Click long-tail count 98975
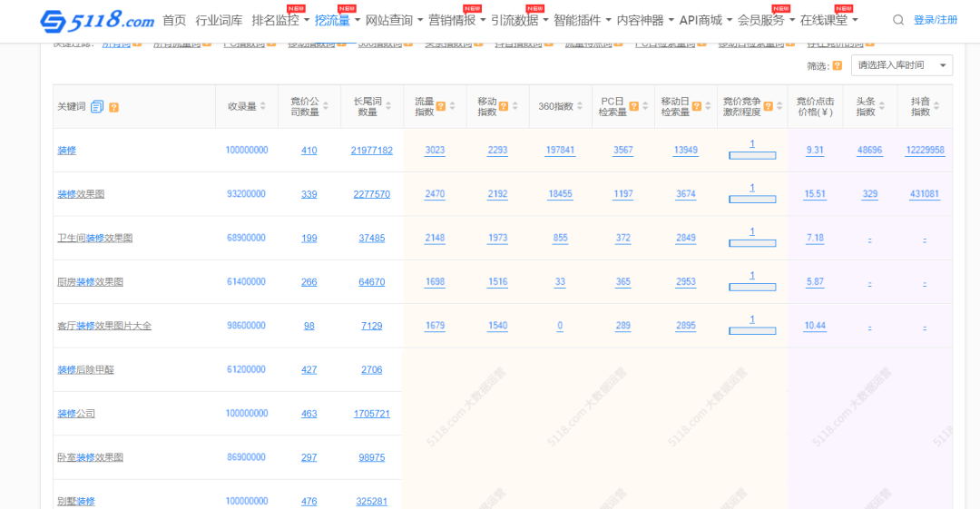The width and height of the screenshot is (980, 509). [372, 457]
